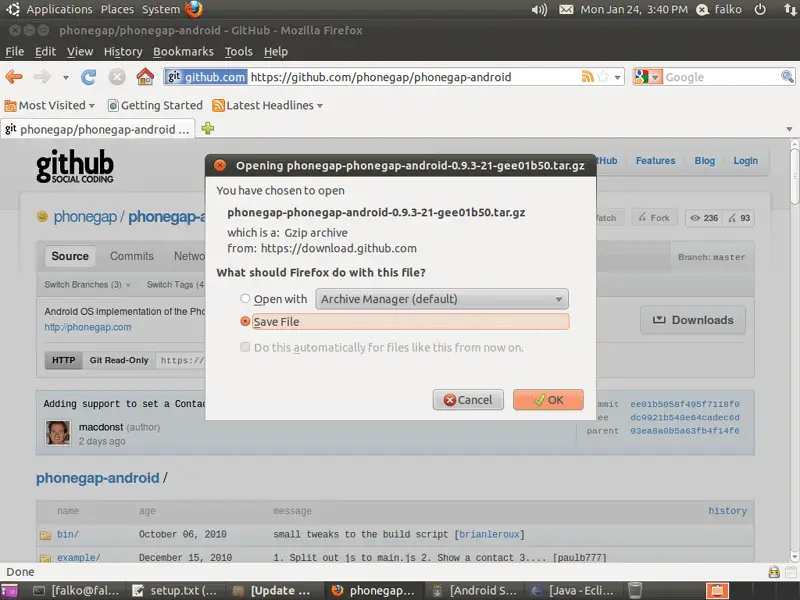
Task: Open the history dropdown arrow beside forward button
Action: pos(66,78)
